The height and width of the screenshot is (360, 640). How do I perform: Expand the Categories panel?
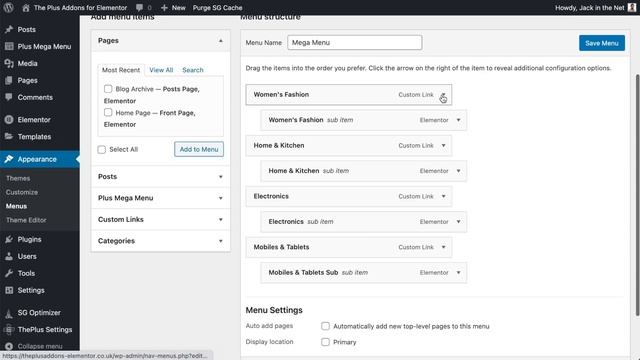[x=221, y=241]
